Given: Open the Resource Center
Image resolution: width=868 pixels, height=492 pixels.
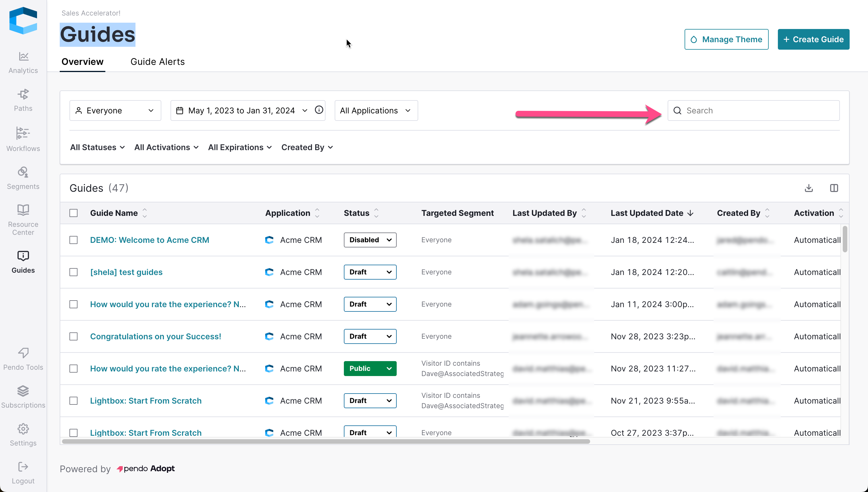Looking at the screenshot, I should click(23, 220).
